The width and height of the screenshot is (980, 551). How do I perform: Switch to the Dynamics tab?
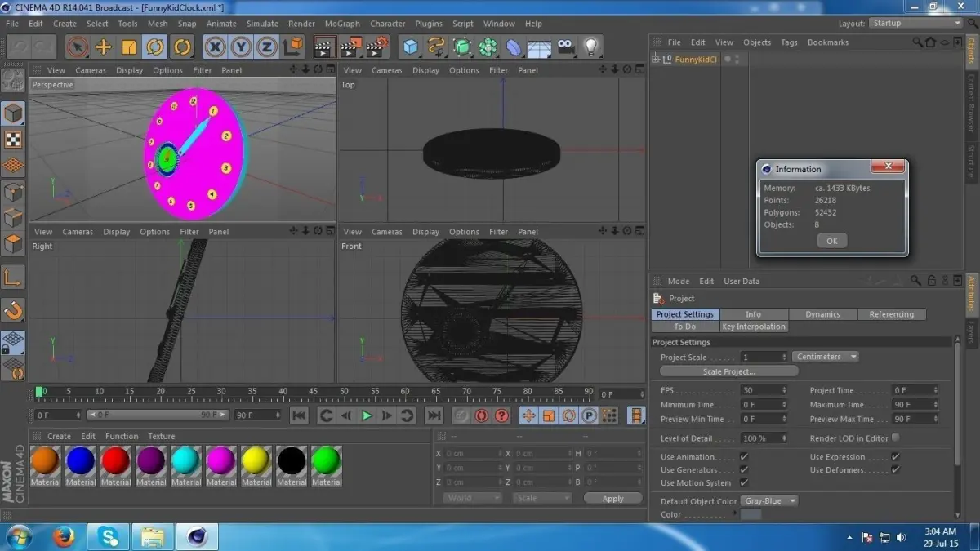822,314
